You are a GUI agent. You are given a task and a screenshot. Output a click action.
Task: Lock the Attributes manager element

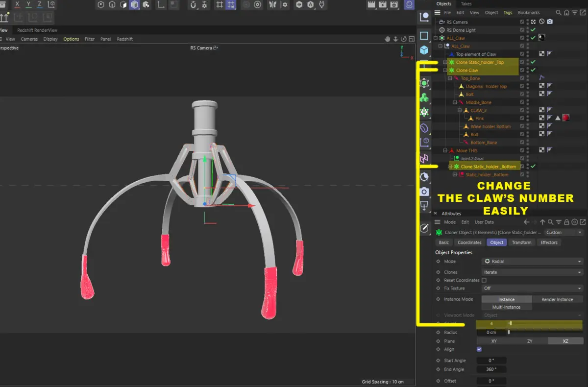tap(566, 222)
